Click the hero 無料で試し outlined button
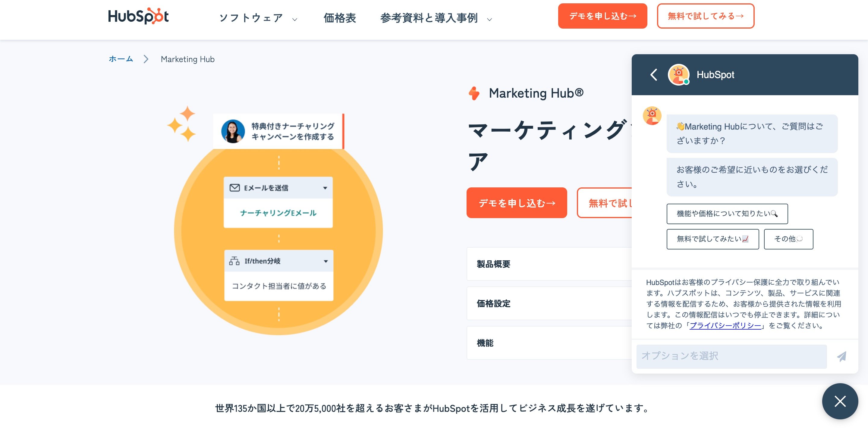Screen dimensions: 868x429 [605, 203]
